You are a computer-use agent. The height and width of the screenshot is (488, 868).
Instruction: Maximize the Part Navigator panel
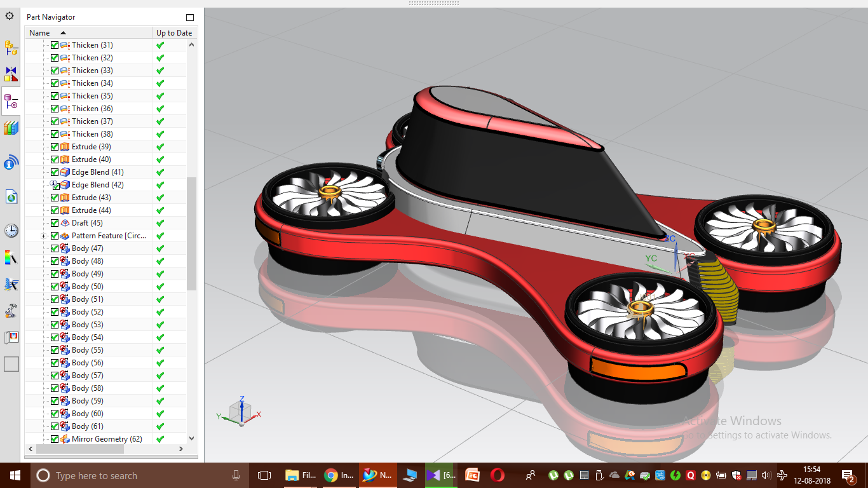[190, 17]
